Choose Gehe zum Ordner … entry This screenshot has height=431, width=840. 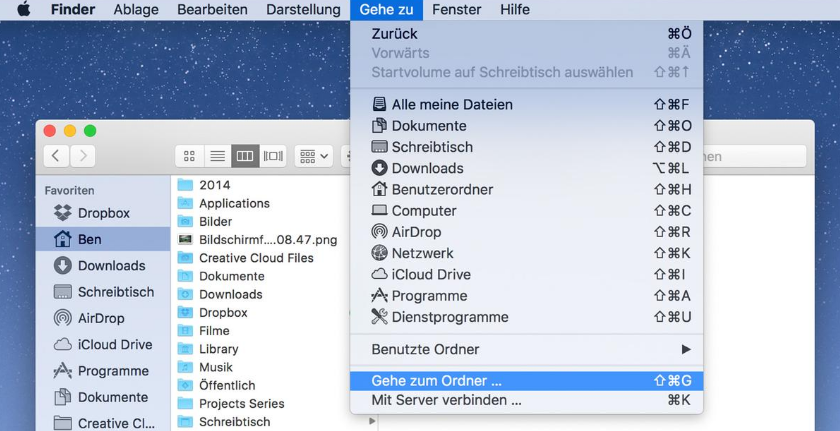click(527, 381)
